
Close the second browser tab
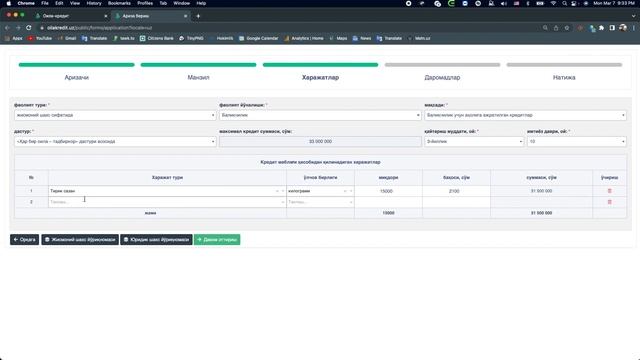(x=185, y=16)
